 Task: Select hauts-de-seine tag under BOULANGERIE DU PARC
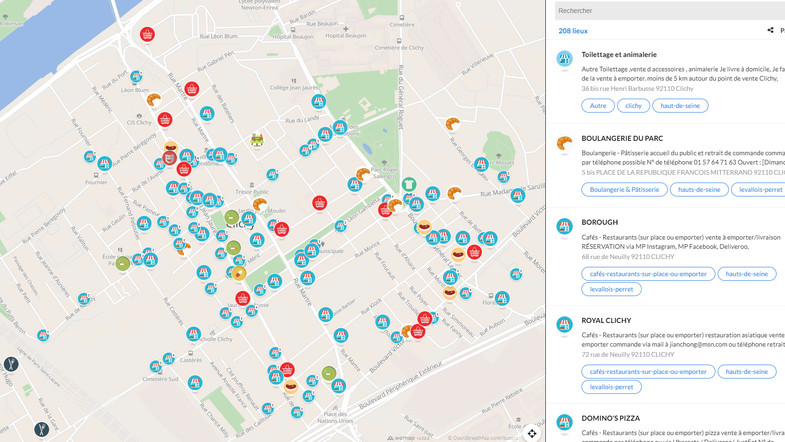[699, 190]
